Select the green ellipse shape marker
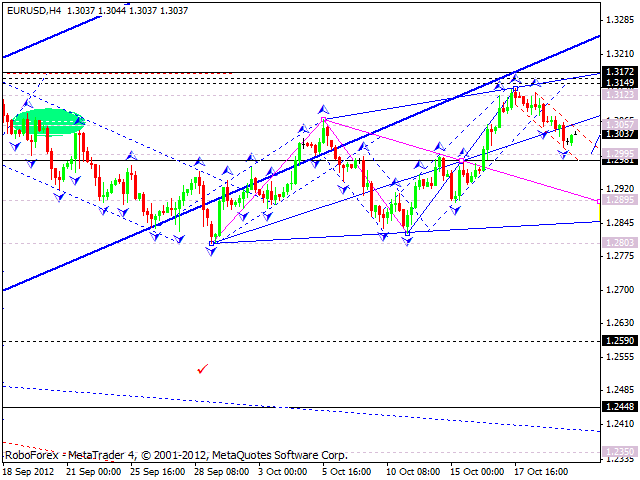The image size is (640, 480). [45, 120]
